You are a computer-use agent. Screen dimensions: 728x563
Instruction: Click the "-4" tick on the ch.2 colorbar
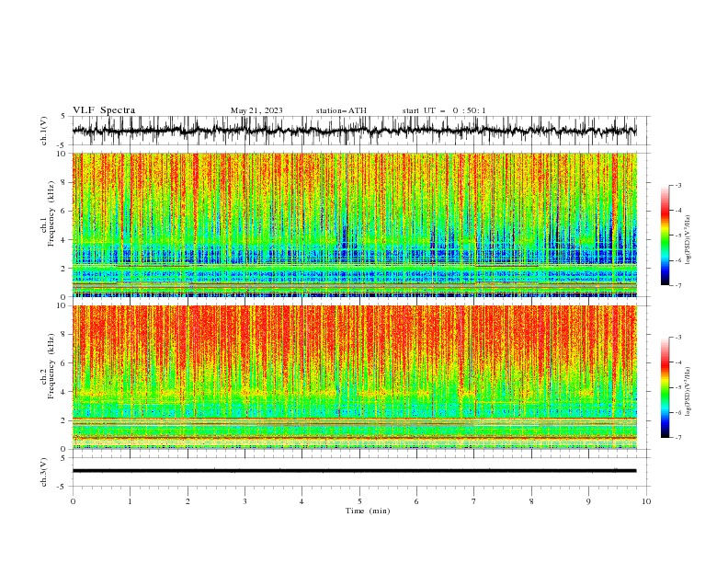pyautogui.click(x=677, y=362)
